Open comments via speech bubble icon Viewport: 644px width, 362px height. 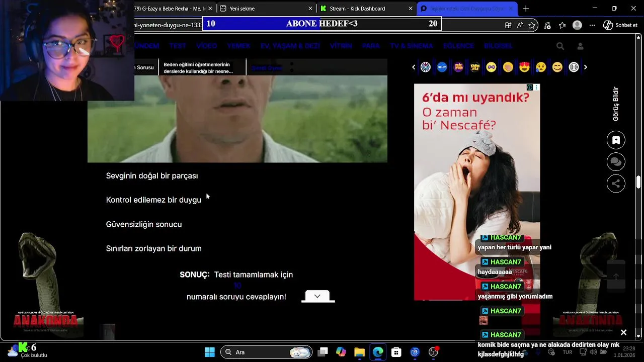click(x=616, y=162)
